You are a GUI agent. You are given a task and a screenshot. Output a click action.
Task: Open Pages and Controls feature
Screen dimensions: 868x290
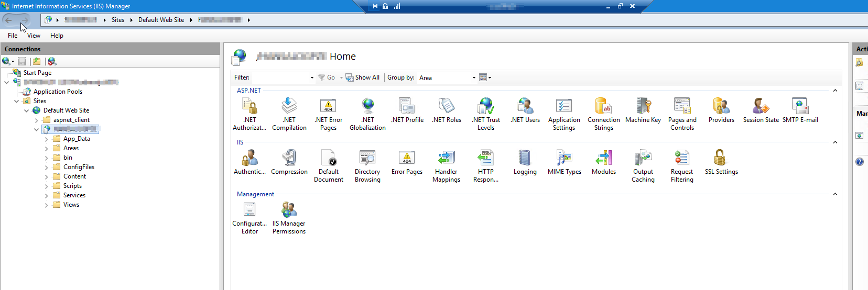tap(682, 114)
